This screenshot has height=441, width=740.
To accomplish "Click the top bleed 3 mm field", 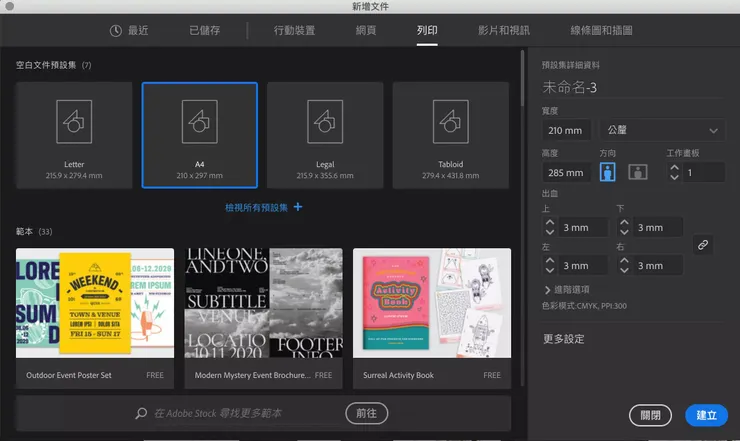I will 583,228.
